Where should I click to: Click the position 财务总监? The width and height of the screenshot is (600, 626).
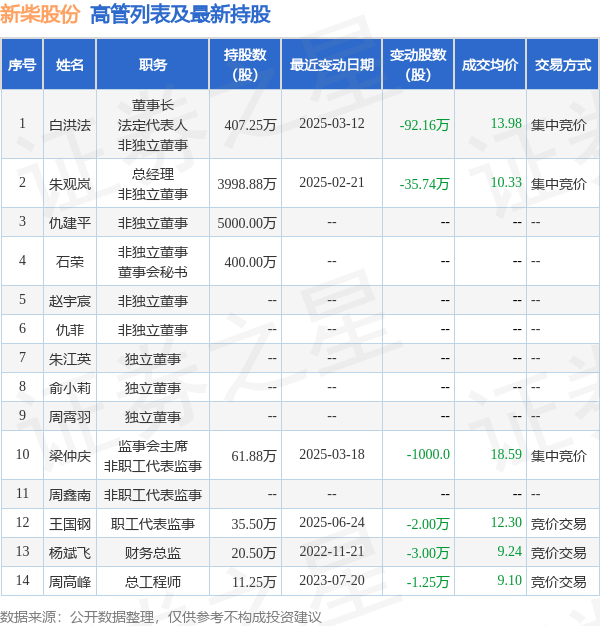point(152,553)
